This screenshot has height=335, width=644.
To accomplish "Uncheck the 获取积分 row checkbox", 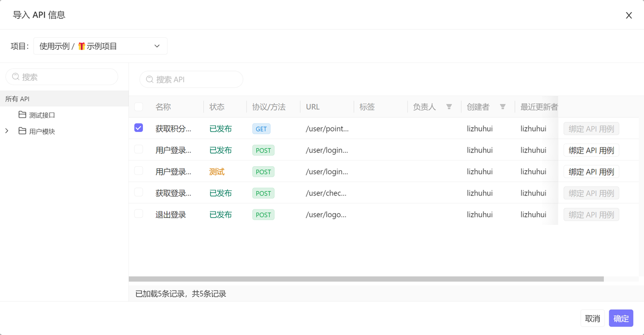I will pyautogui.click(x=138, y=128).
